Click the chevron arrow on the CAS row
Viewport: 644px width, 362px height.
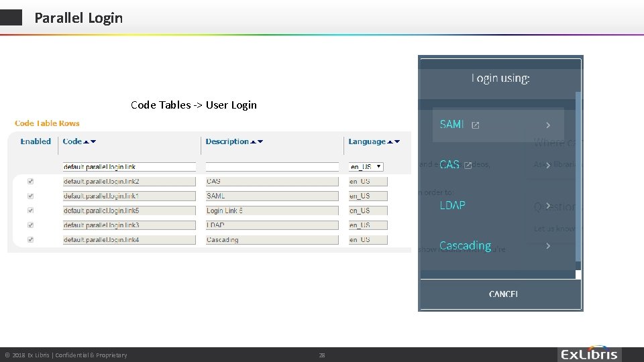(548, 166)
